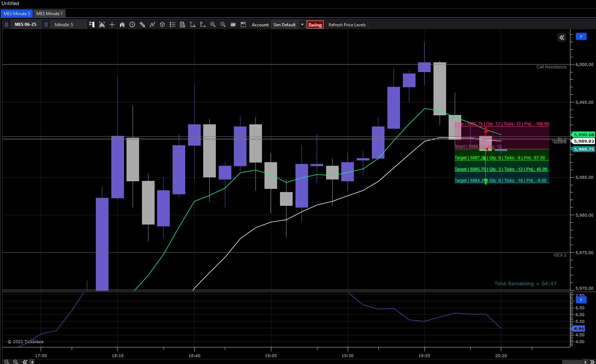
Task: Click the cube strategies icon
Action: [163, 25]
